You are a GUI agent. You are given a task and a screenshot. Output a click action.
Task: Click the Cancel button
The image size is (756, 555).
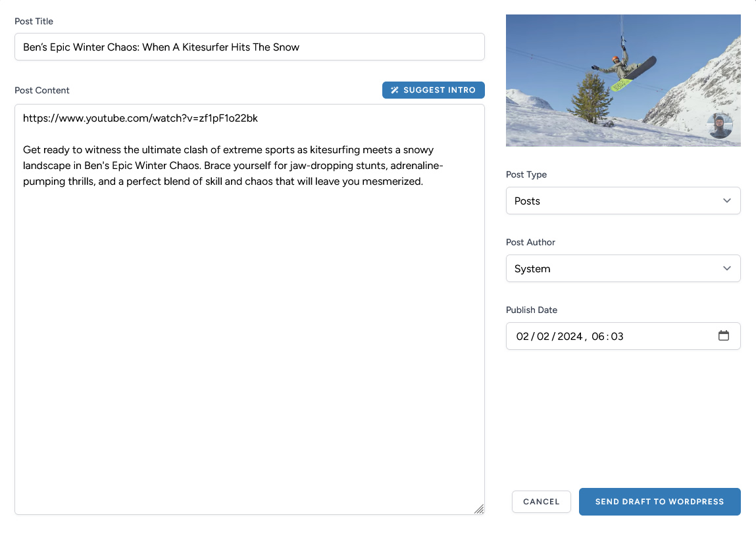[x=541, y=501]
